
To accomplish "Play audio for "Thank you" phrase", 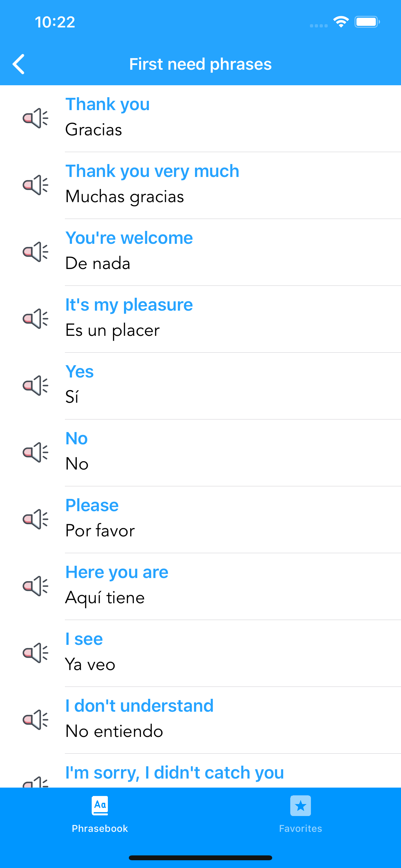I will point(36,118).
